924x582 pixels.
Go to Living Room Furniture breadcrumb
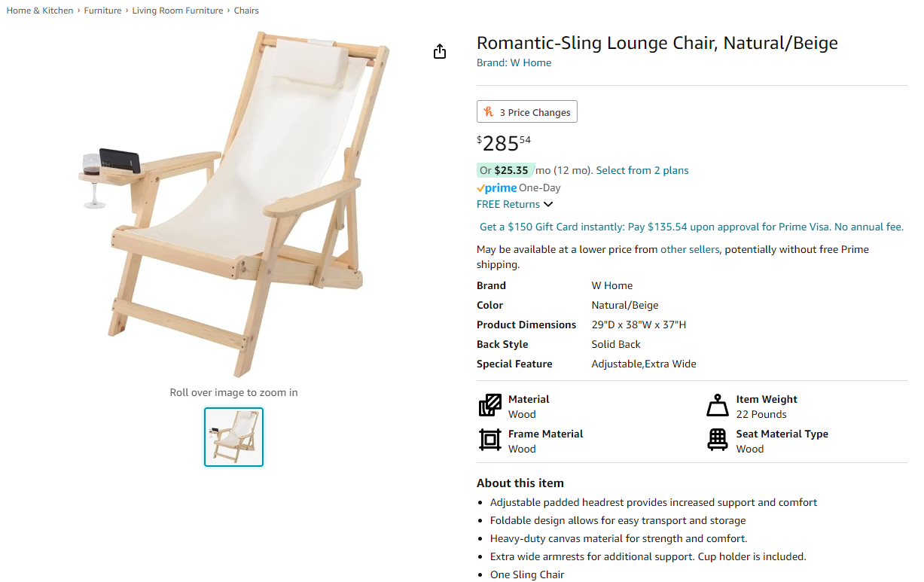point(177,11)
